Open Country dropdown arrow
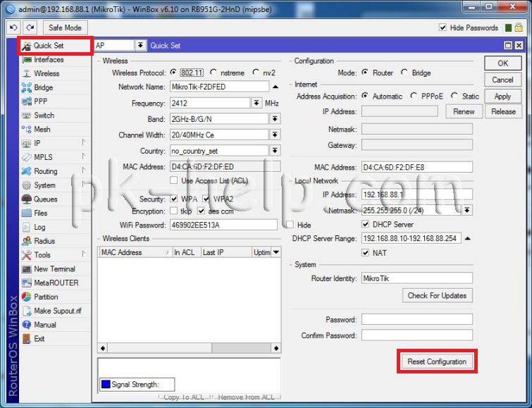Viewport: 532px width, 408px height. [275, 150]
